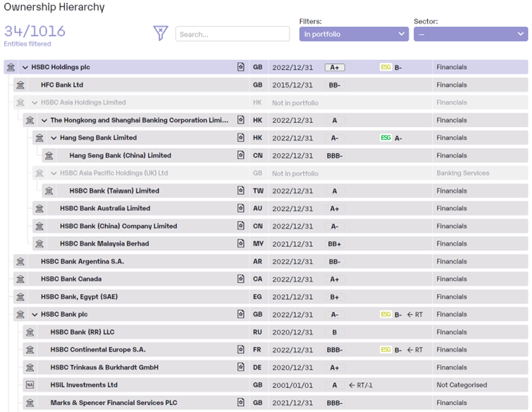Click bank icon of HFC Bank Ltd
Image resolution: width=532 pixels, height=412 pixels.
tap(20, 85)
